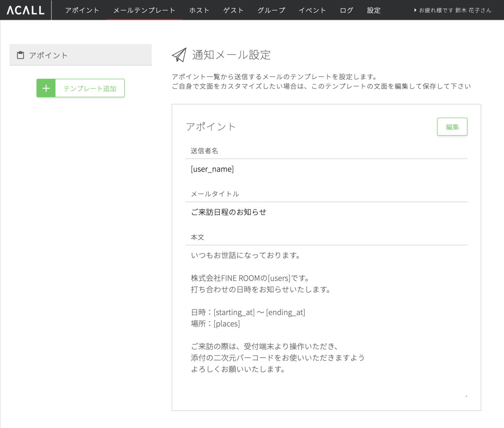Click the clipboard icon beside アポイント sidebar item
This screenshot has width=504, height=428.
coord(21,55)
